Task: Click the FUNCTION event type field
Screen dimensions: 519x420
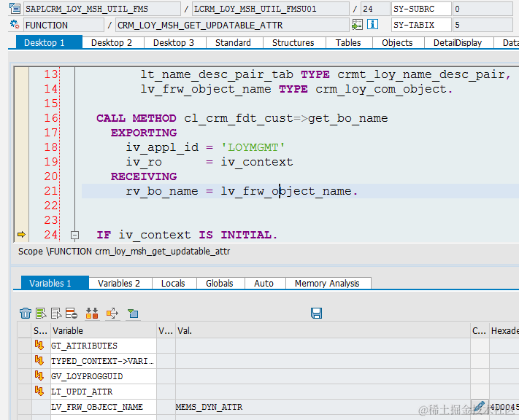Action: click(x=64, y=25)
